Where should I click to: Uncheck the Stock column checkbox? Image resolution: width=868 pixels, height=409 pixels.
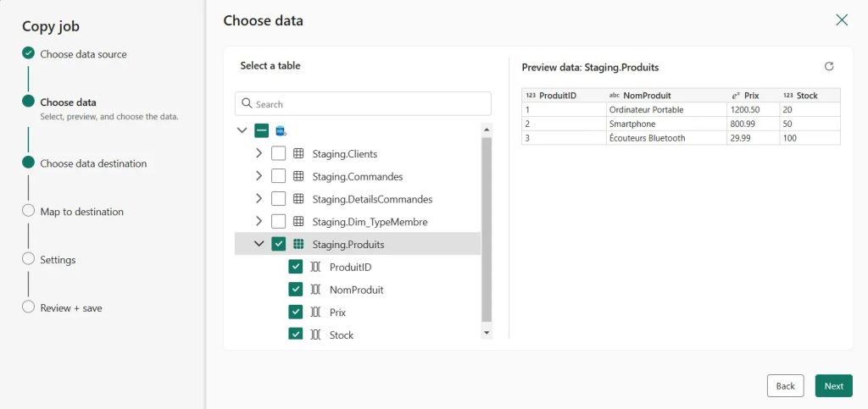pyautogui.click(x=296, y=334)
